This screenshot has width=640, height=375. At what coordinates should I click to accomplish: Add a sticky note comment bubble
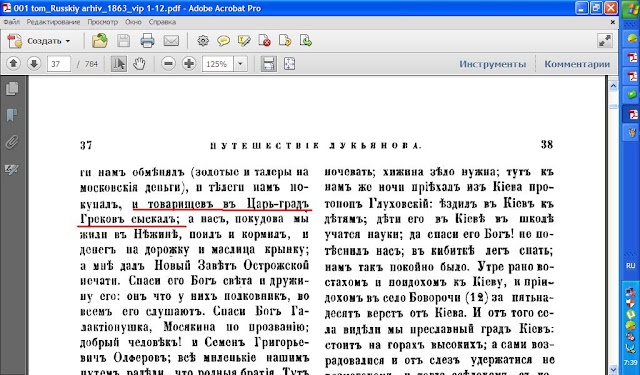(223, 41)
